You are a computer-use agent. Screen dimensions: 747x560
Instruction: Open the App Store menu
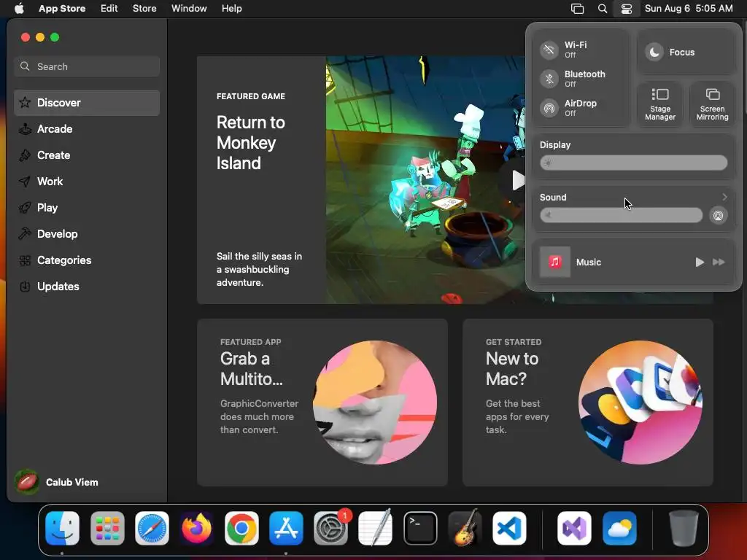pyautogui.click(x=62, y=8)
